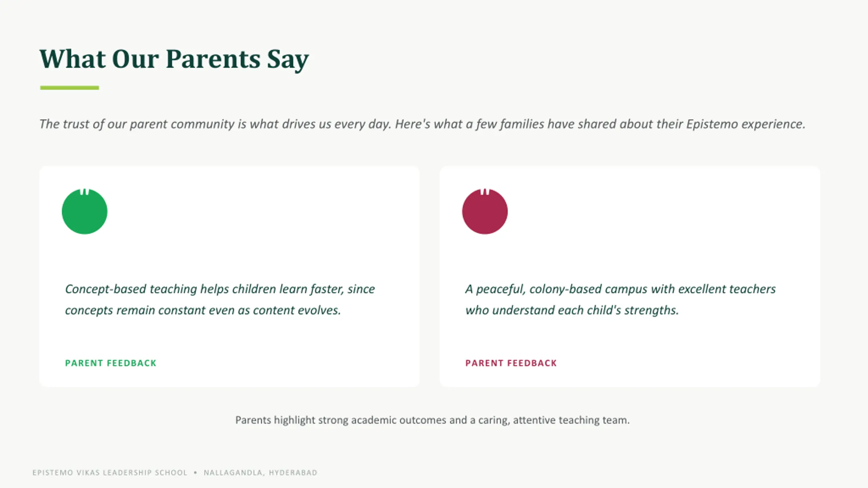Click the crimson 'PARENT FEEDBACK' label
The image size is (868, 488).
coord(511,363)
